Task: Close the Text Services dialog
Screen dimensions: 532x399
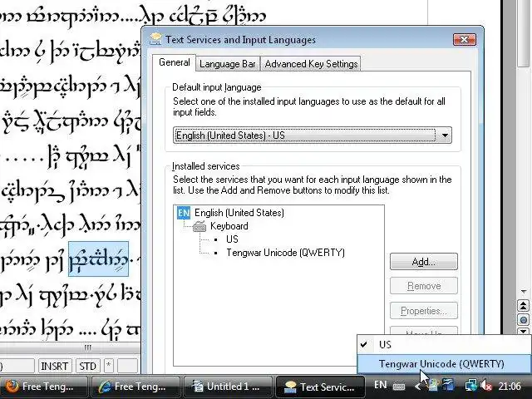Action: pos(465,40)
